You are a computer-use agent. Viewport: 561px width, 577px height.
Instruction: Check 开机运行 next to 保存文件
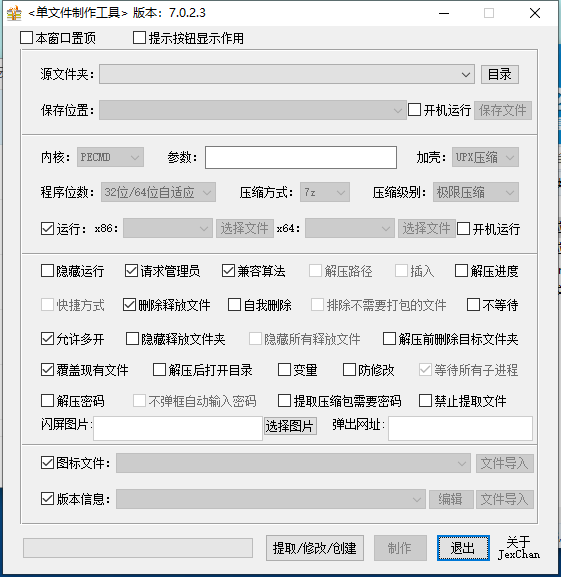[x=415, y=110]
